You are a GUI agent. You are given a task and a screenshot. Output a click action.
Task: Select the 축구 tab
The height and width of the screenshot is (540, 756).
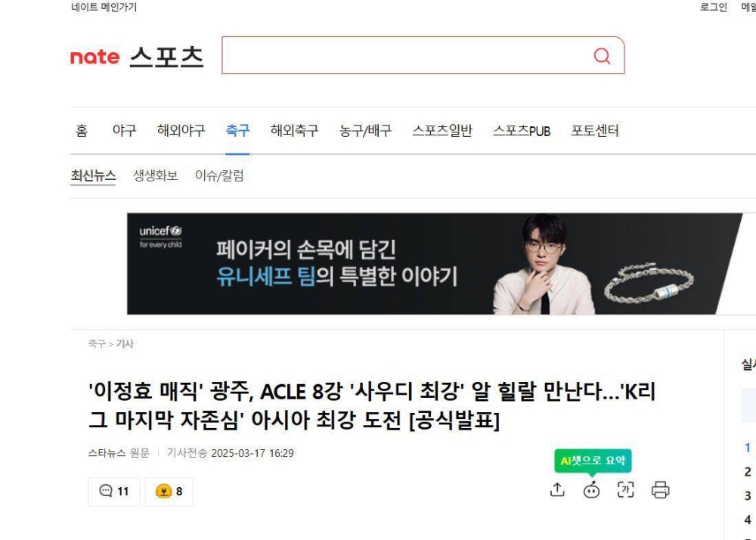(237, 130)
